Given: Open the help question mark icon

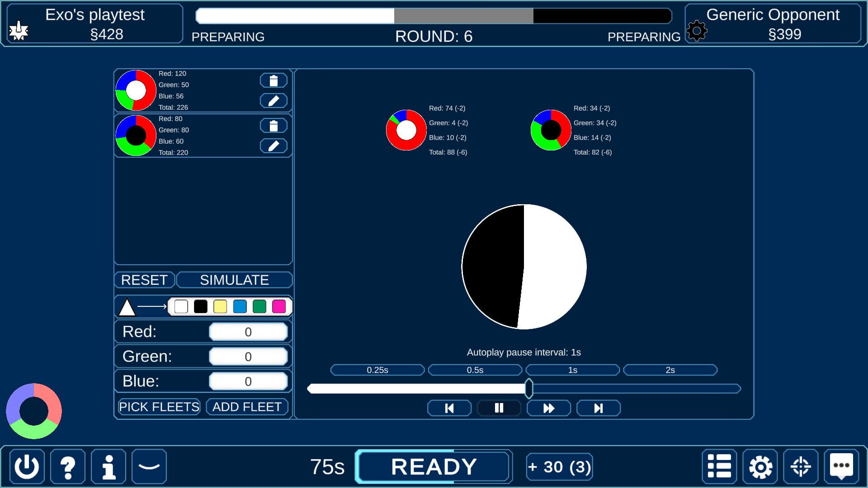Looking at the screenshot, I should pyautogui.click(x=67, y=466).
